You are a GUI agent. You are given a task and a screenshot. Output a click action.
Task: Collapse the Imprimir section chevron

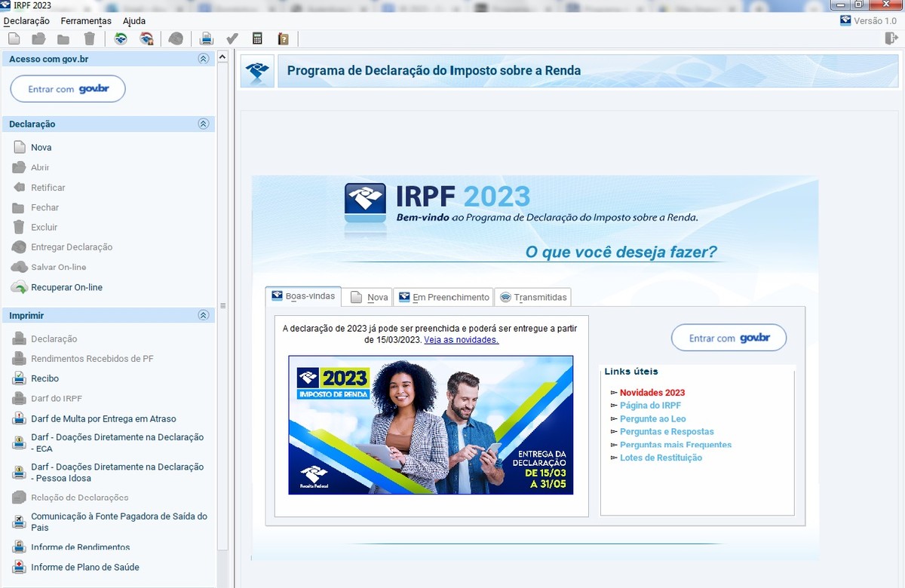click(x=203, y=315)
